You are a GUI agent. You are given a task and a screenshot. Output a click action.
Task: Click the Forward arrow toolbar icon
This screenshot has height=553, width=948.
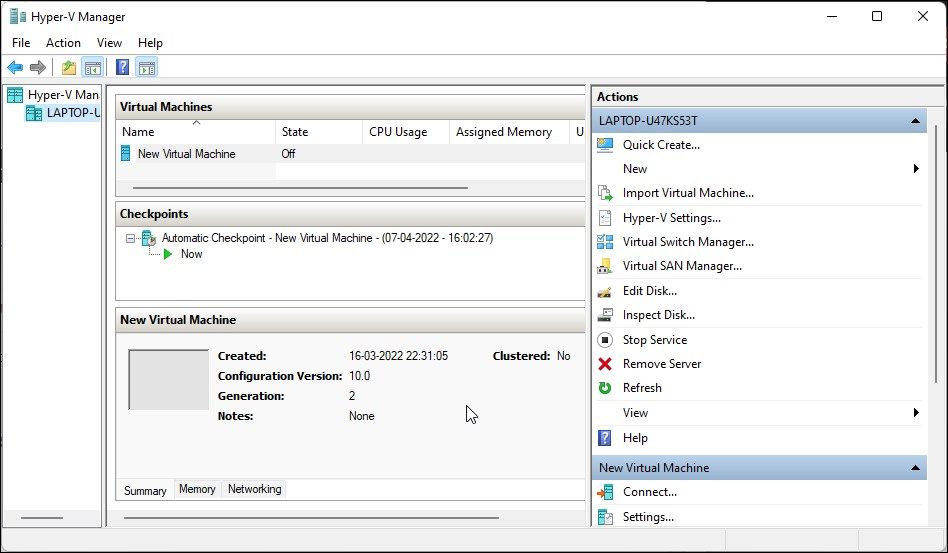click(37, 67)
